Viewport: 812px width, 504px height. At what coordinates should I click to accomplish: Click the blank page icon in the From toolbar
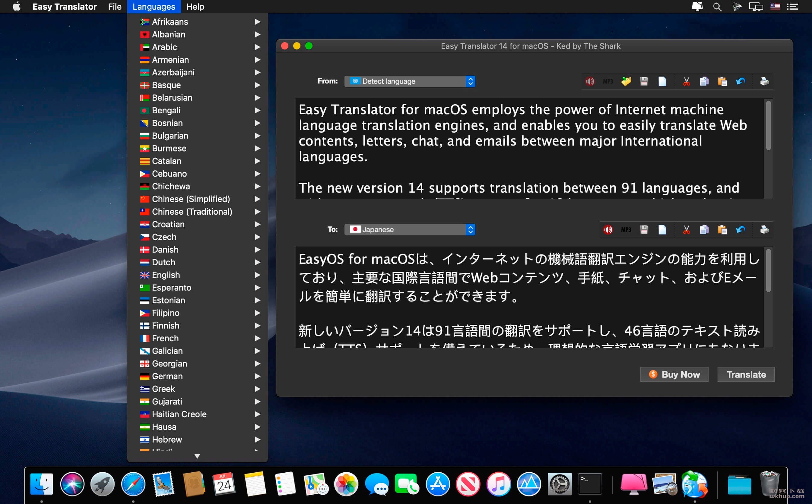coord(662,81)
